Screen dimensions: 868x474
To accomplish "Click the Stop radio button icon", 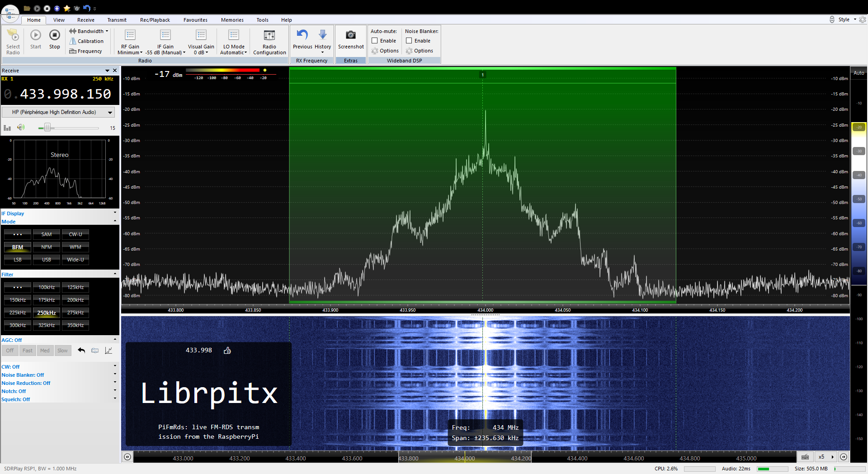I will [x=54, y=35].
